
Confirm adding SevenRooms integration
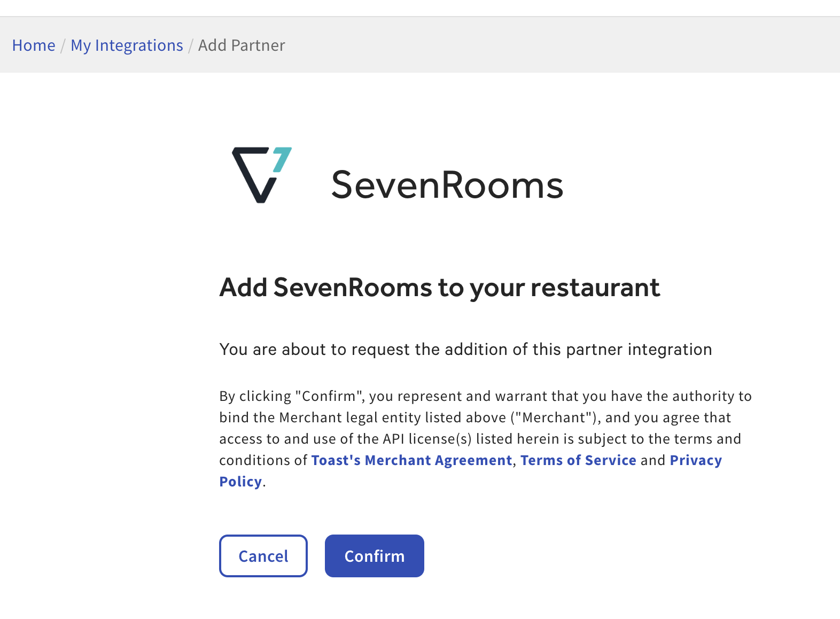click(374, 556)
